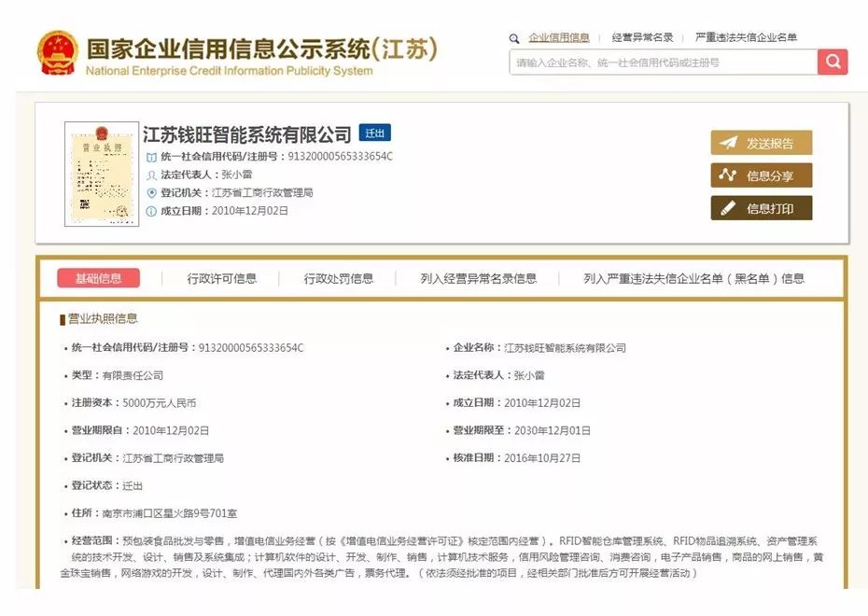
Task: Click the small magnifier icon beside 企业信用信息
Action: point(514,38)
